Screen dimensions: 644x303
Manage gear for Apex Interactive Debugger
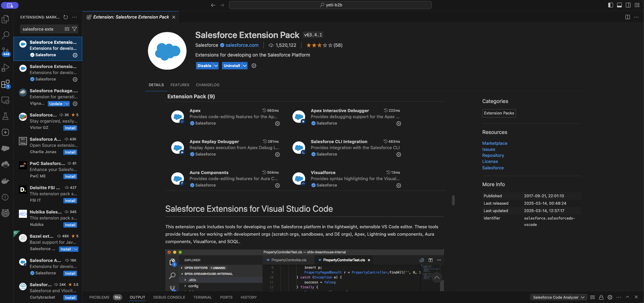pyautogui.click(x=399, y=124)
